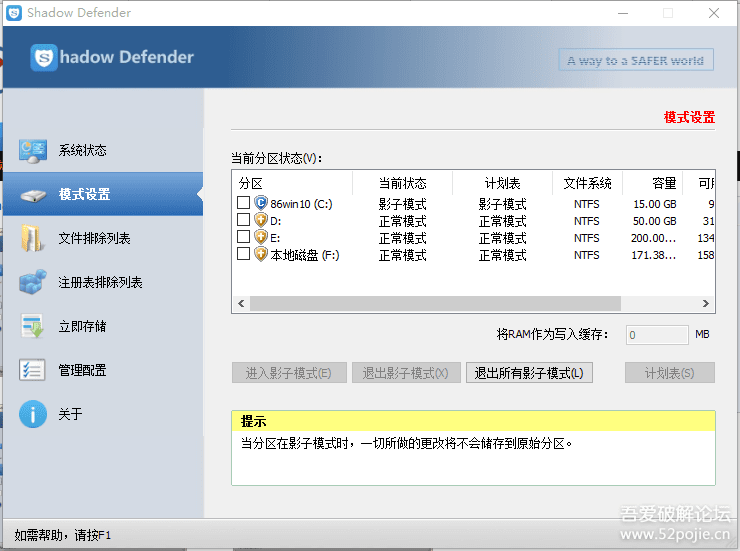Switch to 文件排除列表 menu item
740x551 pixels.
(94, 239)
